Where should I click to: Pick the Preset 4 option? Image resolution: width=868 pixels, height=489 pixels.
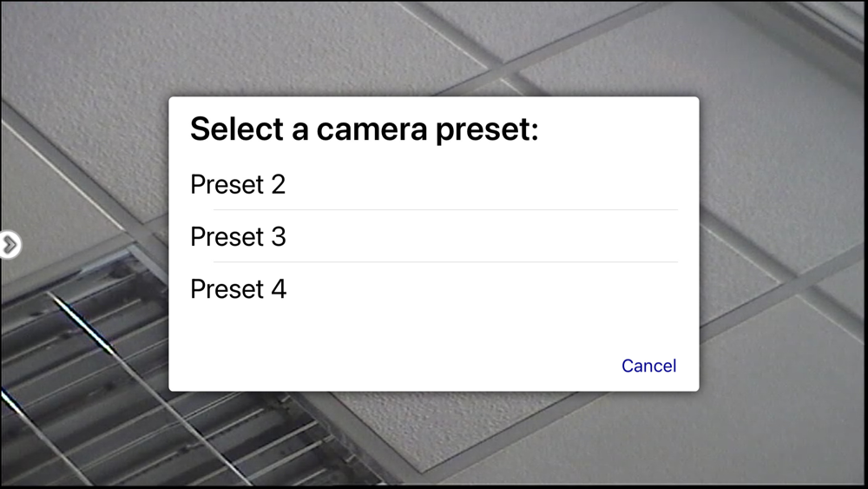pos(238,288)
